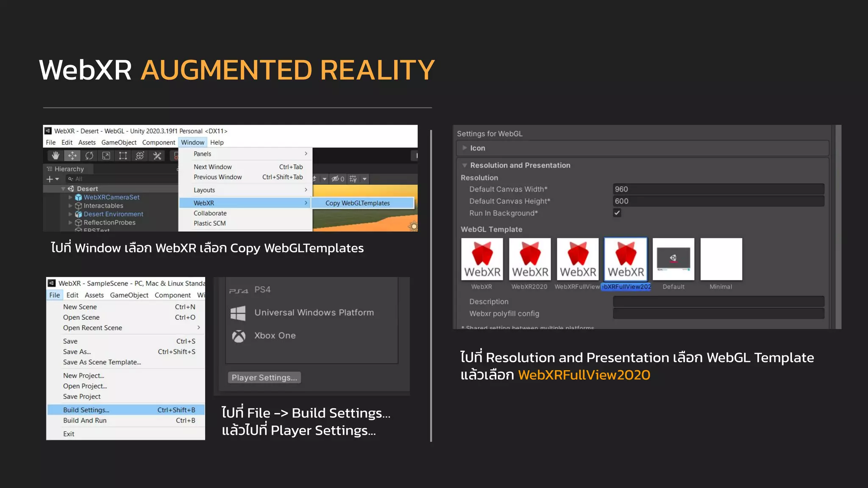Image resolution: width=868 pixels, height=488 pixels.
Task: Click the sun light gizmo in scene view
Action: pyautogui.click(x=413, y=226)
